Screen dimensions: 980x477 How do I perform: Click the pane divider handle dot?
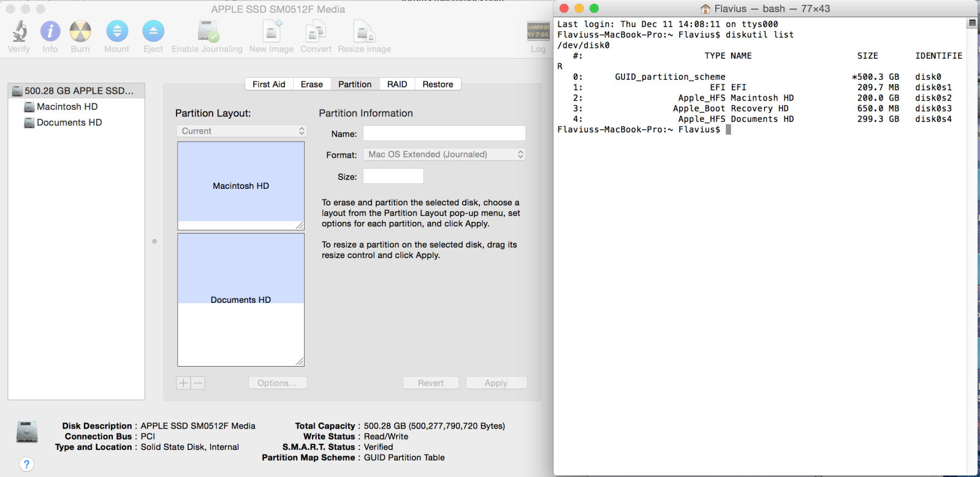[x=154, y=242]
